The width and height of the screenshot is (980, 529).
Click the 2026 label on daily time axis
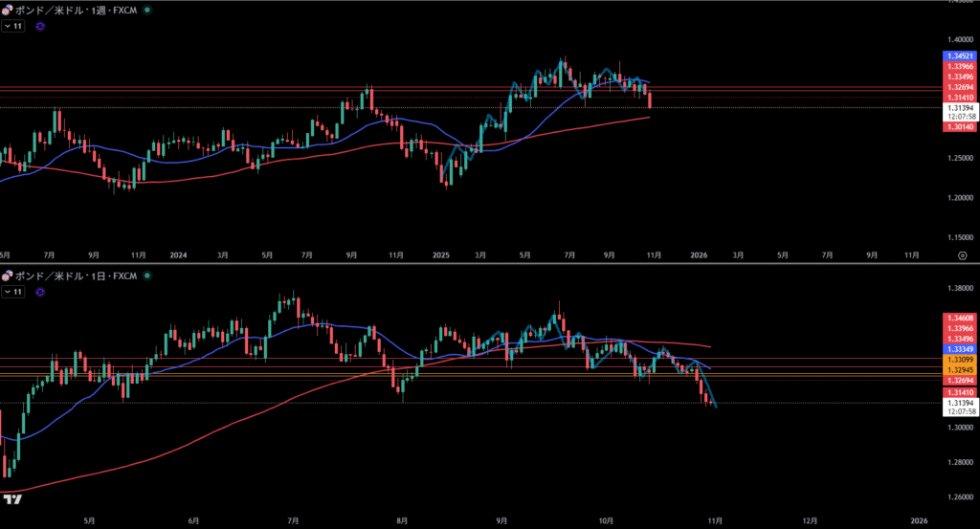918,519
